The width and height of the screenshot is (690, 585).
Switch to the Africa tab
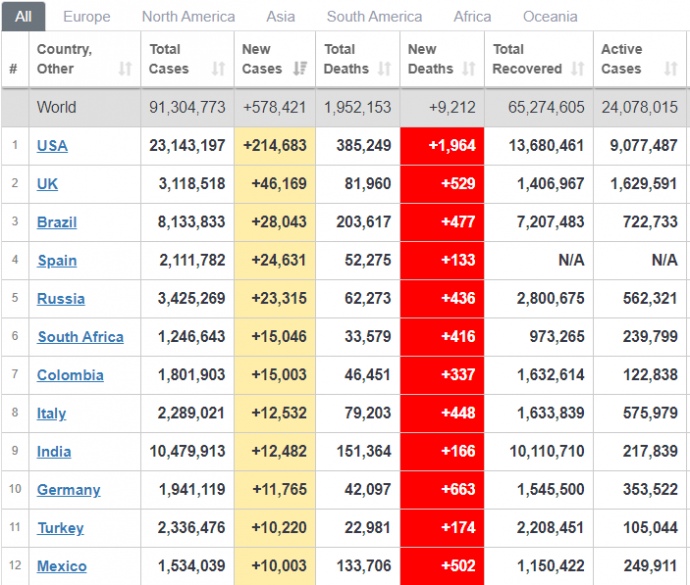pos(472,17)
